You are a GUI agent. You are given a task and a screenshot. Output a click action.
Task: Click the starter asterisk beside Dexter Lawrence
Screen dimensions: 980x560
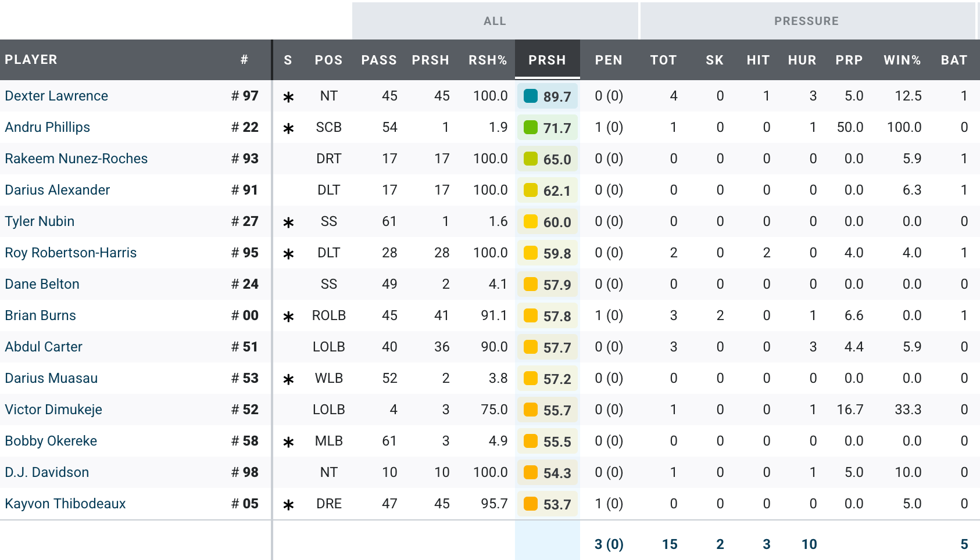288,97
